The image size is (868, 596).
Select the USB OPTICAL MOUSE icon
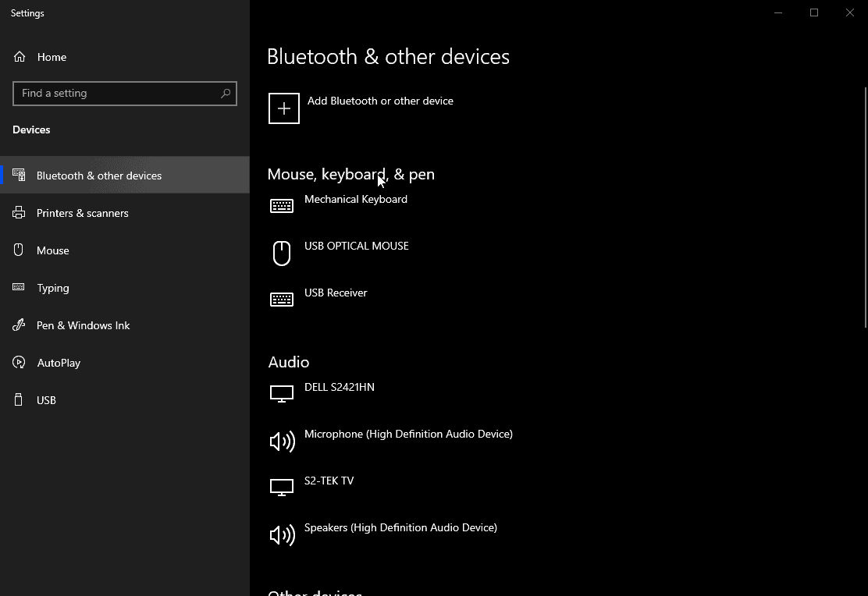[282, 253]
